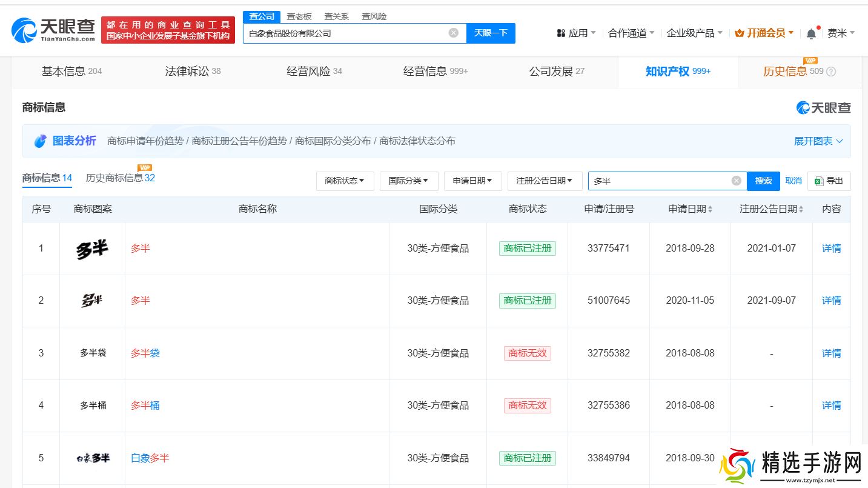Click the Tianyancha logo in header

click(53, 30)
